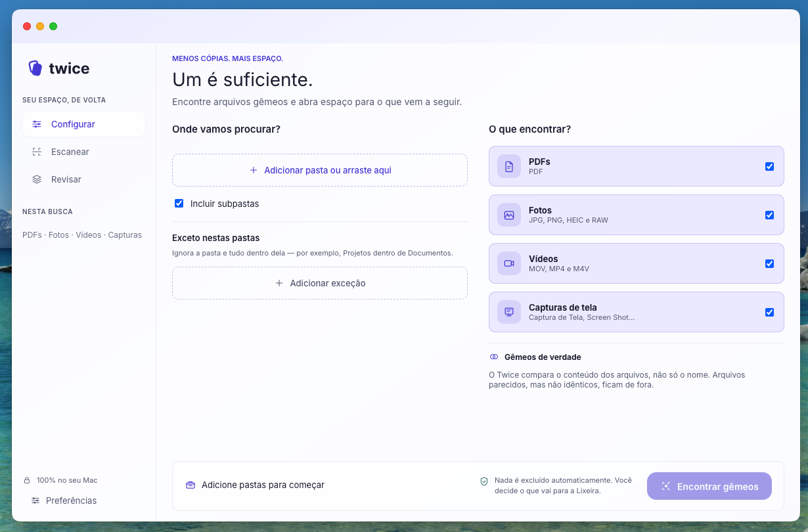Select the Fotos card title
The width and height of the screenshot is (808, 532).
pyautogui.click(x=540, y=210)
